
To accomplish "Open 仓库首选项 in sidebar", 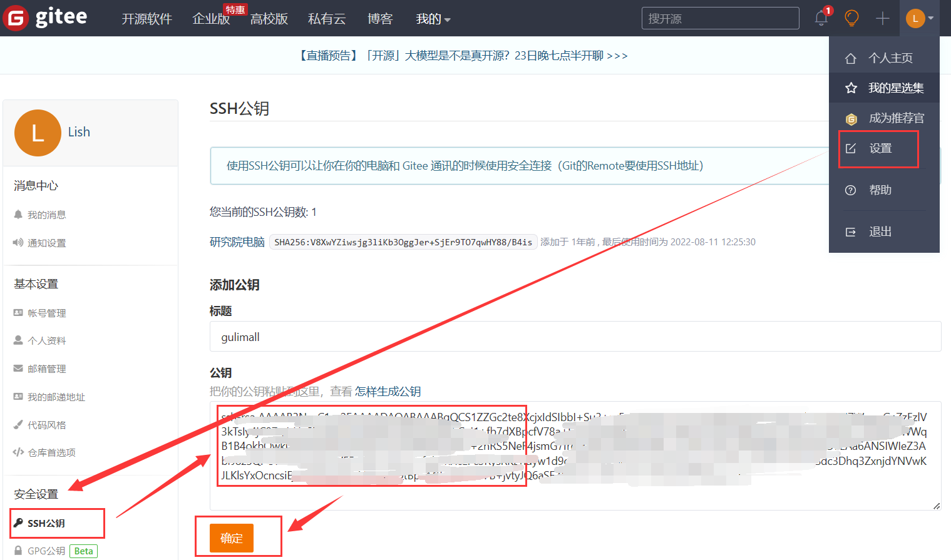I will click(x=51, y=452).
